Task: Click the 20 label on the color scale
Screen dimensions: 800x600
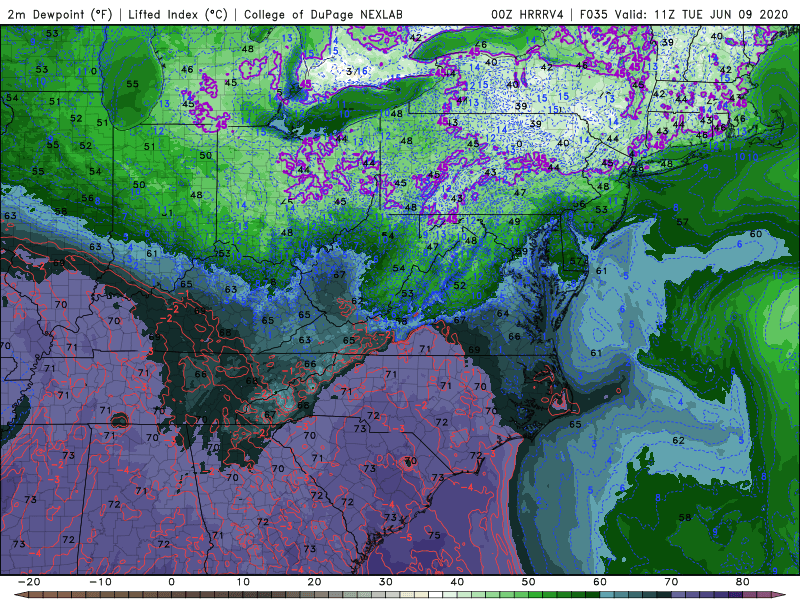Action: click(314, 582)
